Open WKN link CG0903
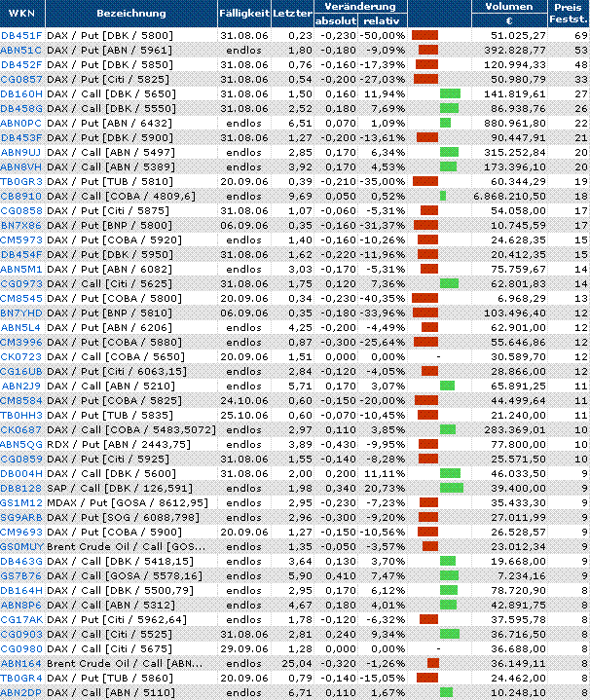The height and width of the screenshot is (700, 590). point(21,634)
